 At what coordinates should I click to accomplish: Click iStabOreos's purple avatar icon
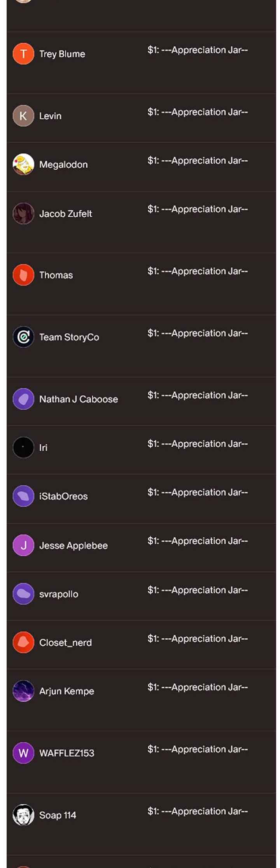pos(23,496)
